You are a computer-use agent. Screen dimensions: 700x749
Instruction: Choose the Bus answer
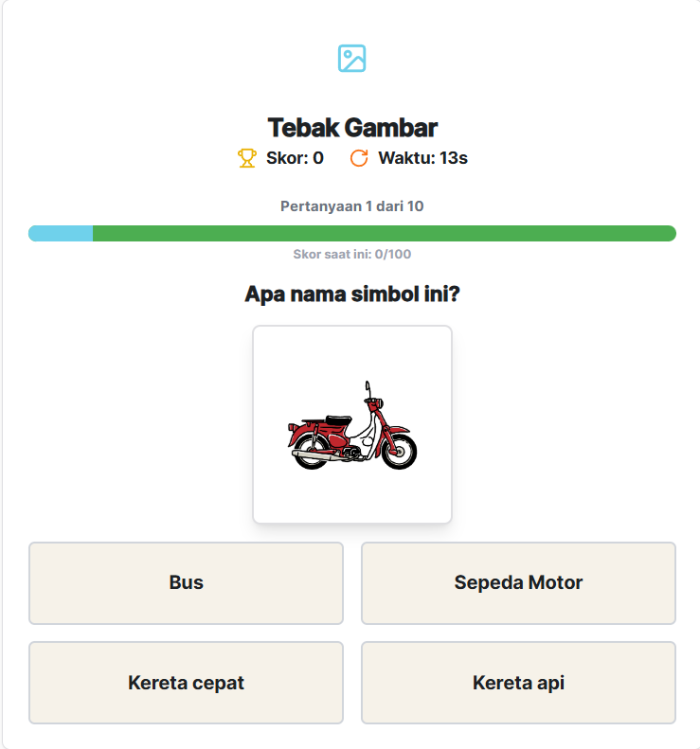(x=186, y=582)
